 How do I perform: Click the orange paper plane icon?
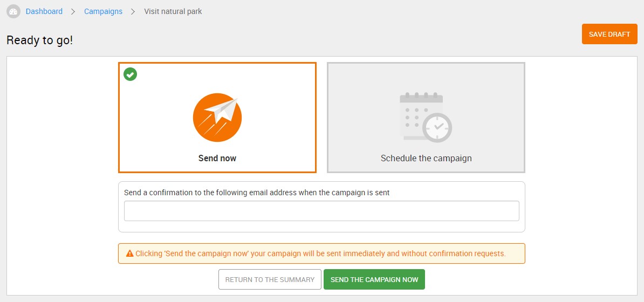(217, 118)
